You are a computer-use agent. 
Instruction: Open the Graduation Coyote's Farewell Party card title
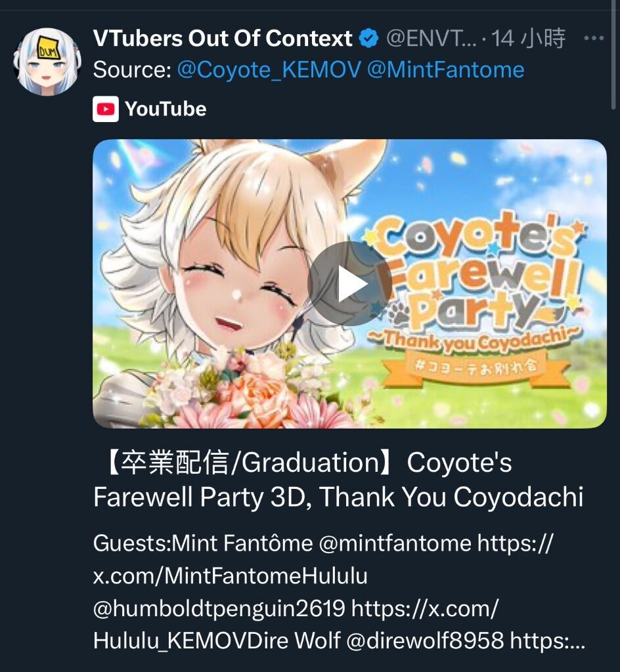pyautogui.click(x=338, y=480)
